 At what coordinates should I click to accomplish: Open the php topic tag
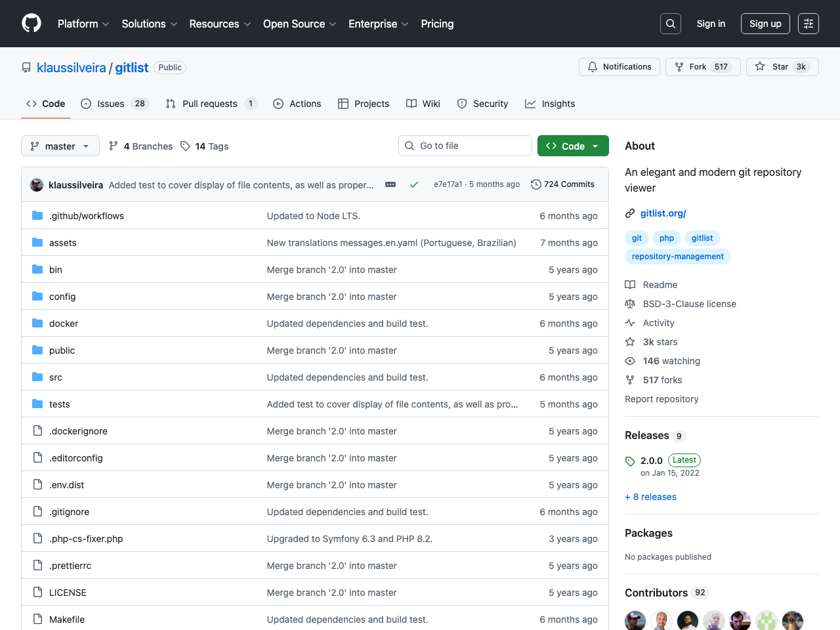click(x=666, y=238)
